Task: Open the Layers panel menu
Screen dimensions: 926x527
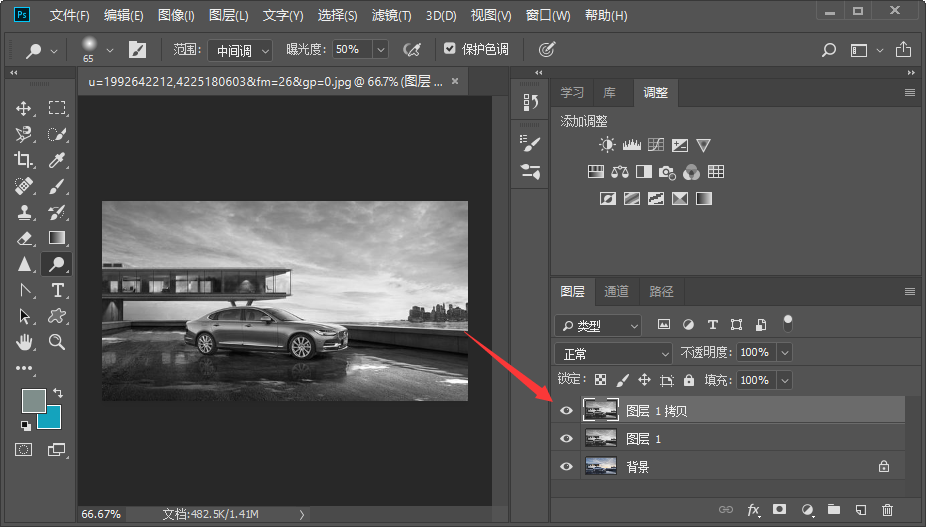Action: pos(909,291)
